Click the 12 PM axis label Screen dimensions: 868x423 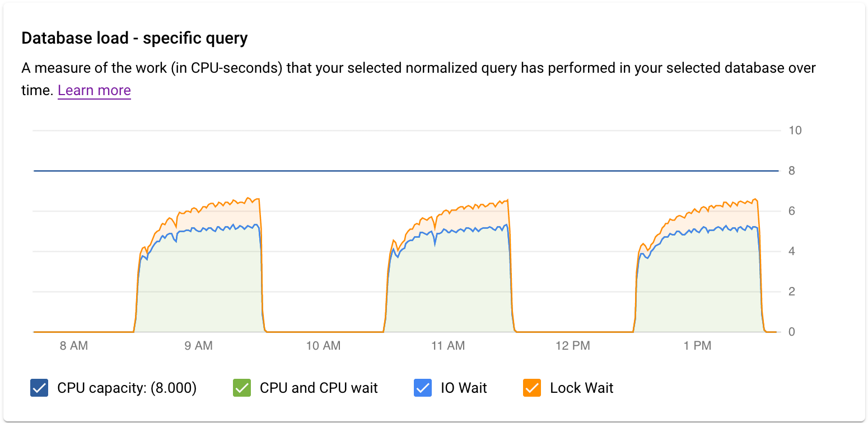[574, 346]
